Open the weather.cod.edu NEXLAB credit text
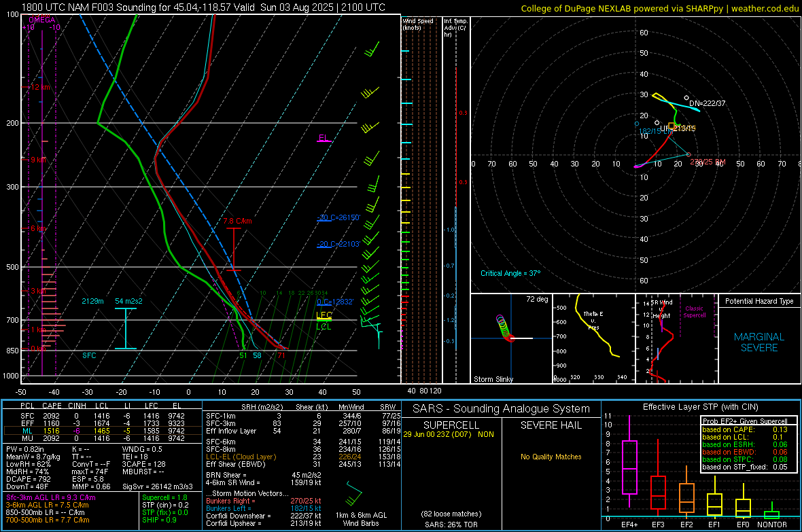The width and height of the screenshot is (802, 532). point(659,8)
